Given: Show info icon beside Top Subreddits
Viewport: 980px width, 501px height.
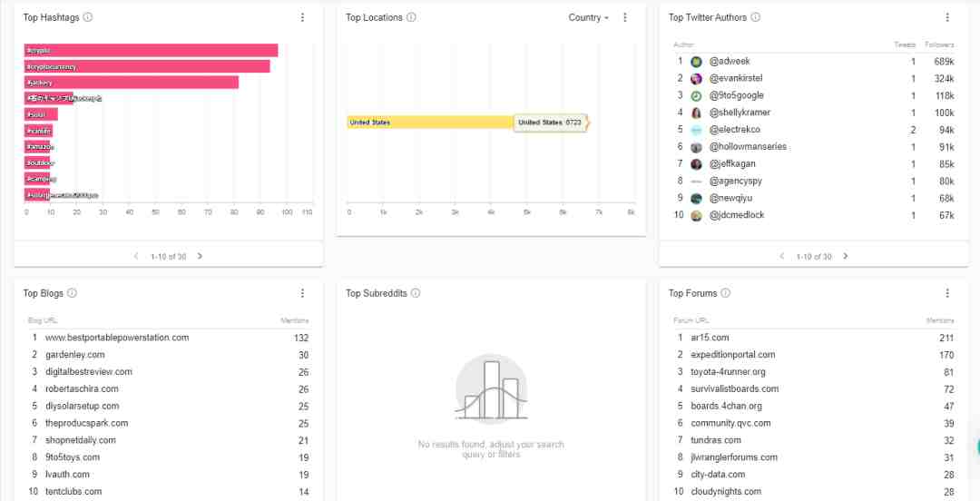Looking at the screenshot, I should click(416, 293).
